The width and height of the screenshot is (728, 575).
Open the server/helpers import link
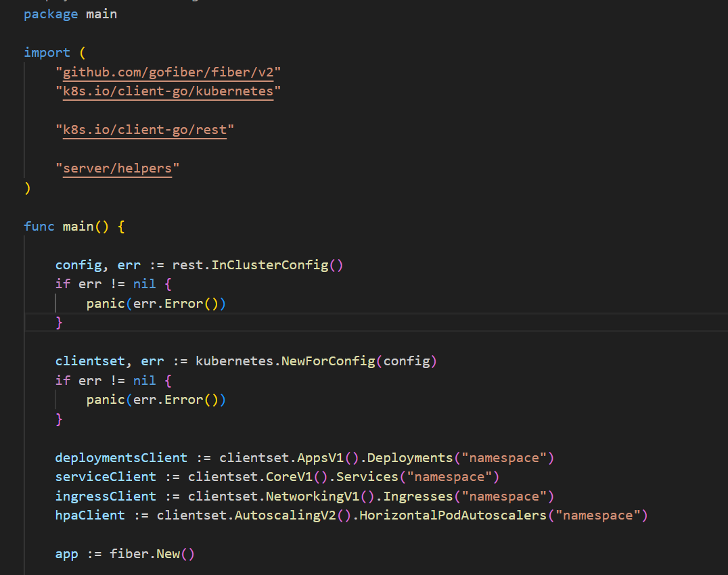point(117,168)
